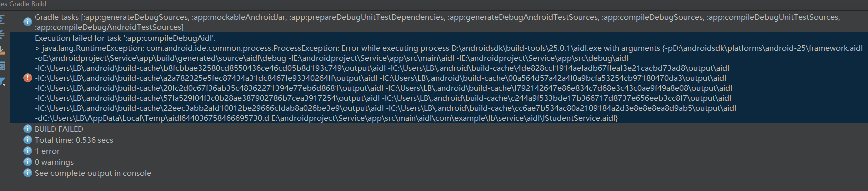The width and height of the screenshot is (868, 191).
Task: Click info icon beside See complete output
Action: (28, 173)
